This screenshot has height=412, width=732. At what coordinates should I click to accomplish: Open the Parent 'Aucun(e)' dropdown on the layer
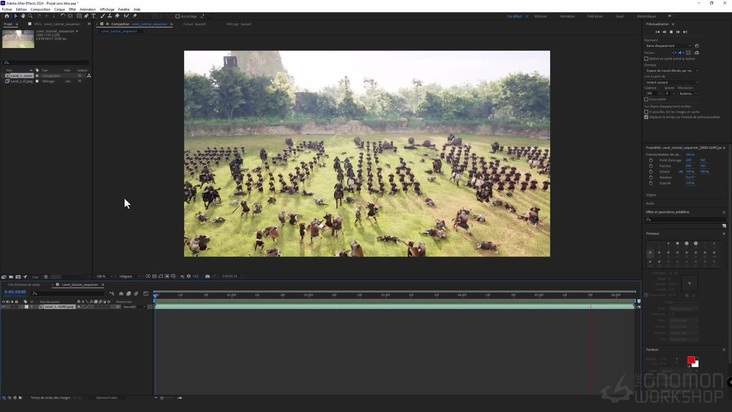tap(134, 307)
